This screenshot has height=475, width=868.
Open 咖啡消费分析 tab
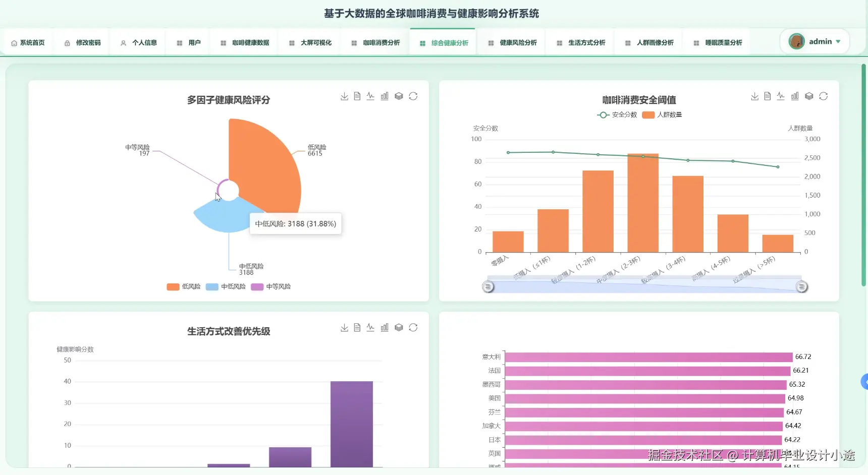(375, 43)
